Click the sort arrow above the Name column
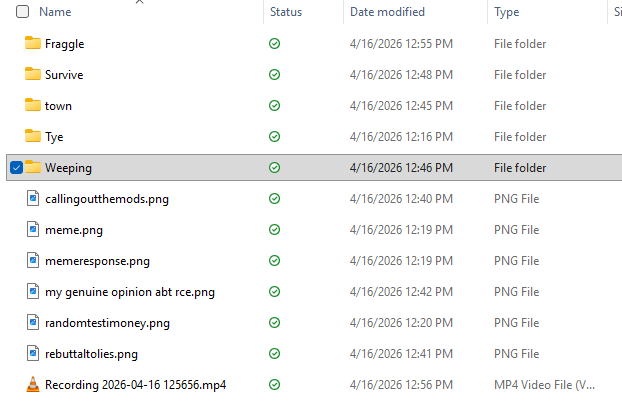 tap(139, 2)
